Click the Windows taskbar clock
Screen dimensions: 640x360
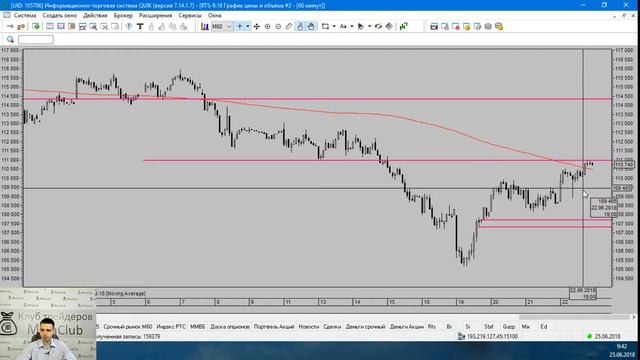tap(622, 351)
